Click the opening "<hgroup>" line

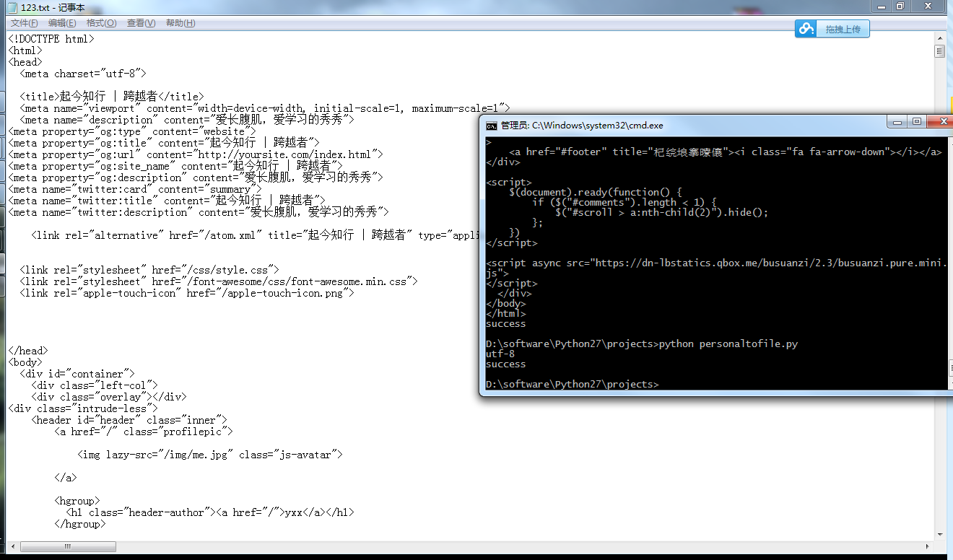click(77, 501)
